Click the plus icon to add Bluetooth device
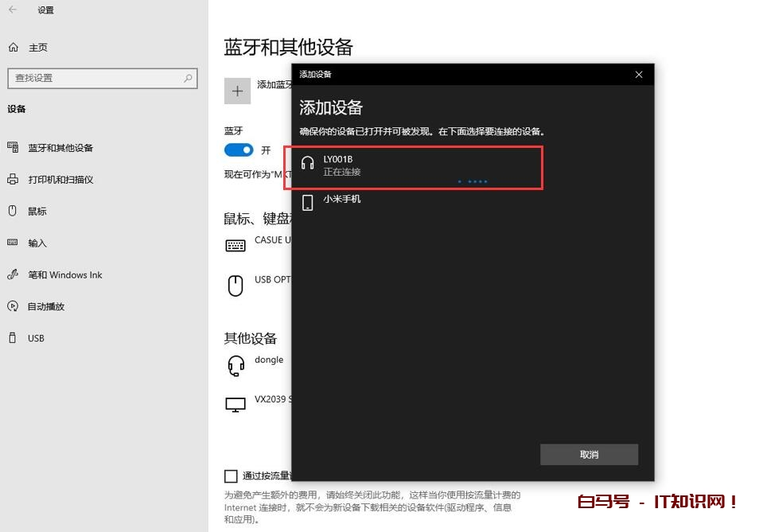The width and height of the screenshot is (759, 532). point(237,91)
